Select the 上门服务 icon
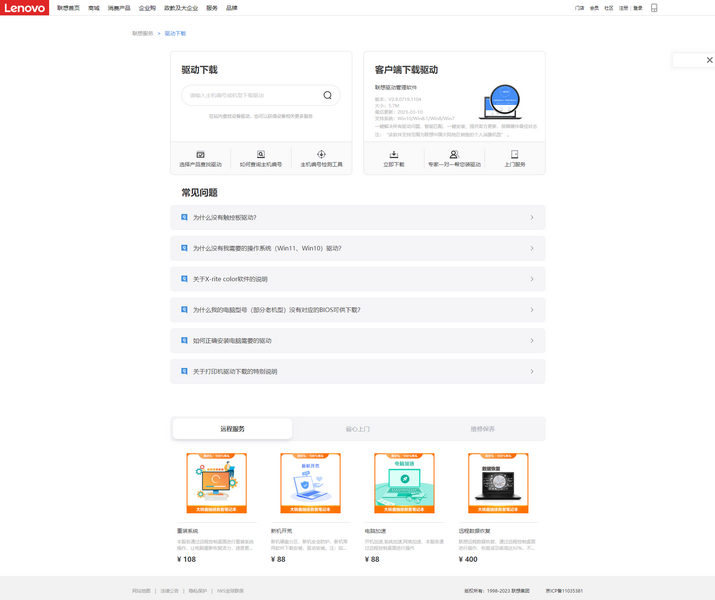The height and width of the screenshot is (600, 715). coord(514,155)
